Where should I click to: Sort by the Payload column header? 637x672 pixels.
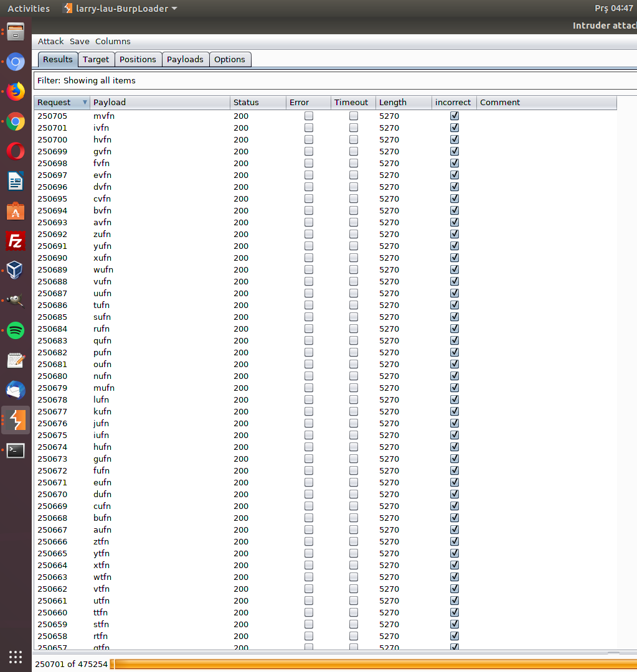click(160, 103)
